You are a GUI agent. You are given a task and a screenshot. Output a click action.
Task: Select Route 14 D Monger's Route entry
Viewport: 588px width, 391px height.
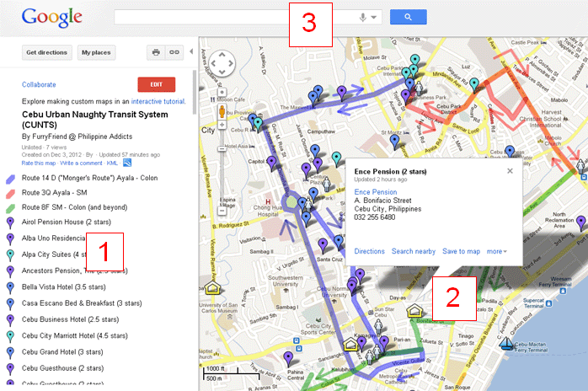point(89,178)
